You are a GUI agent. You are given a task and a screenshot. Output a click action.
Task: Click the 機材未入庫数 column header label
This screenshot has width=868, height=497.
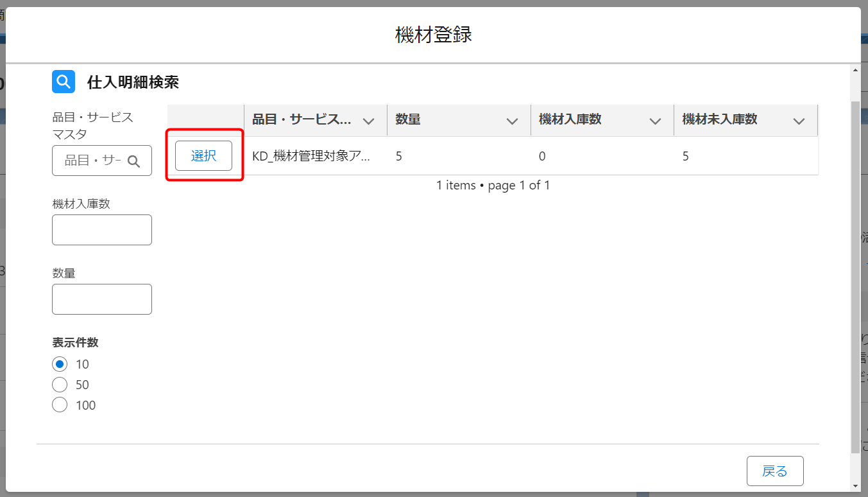click(x=720, y=119)
